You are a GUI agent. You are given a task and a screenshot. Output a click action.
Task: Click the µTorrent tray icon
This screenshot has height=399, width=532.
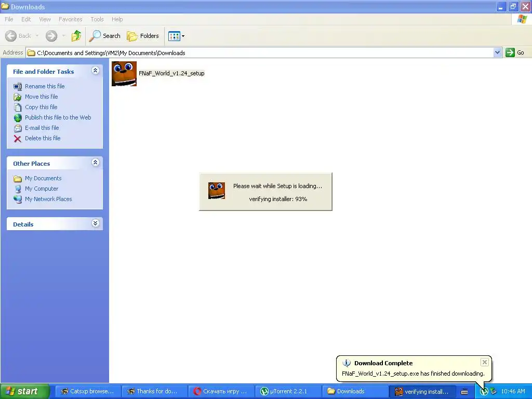484,392
